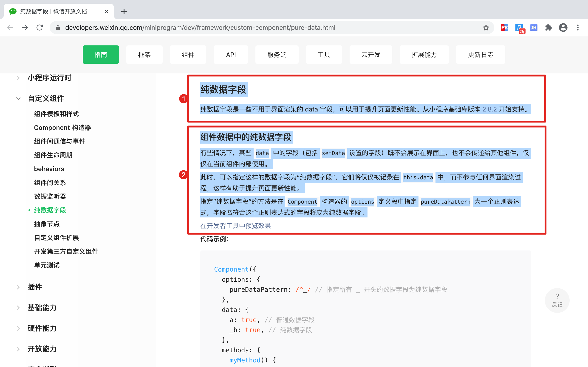Screen dimensions: 588x367
Task: Collapse the 自定义组件 section
Action: click(18, 99)
